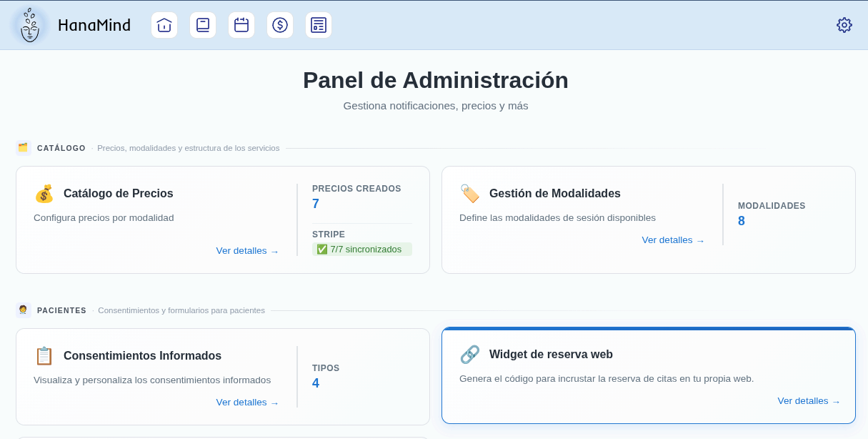The width and height of the screenshot is (868, 439).
Task: Click 'Visualiza y personaliza los consentimientos' description
Action: [x=152, y=380]
